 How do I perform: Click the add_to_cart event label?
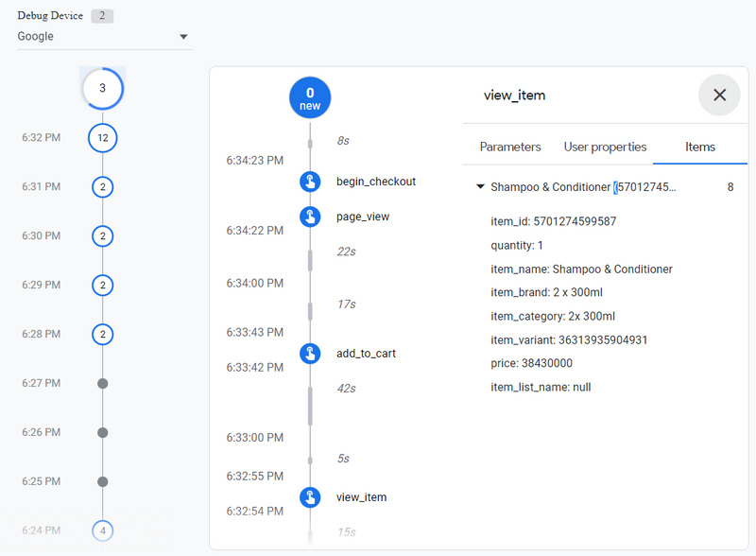pyautogui.click(x=366, y=354)
